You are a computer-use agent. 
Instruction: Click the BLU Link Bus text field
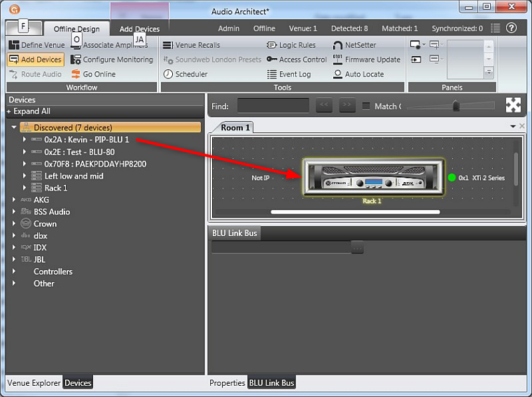281,247
